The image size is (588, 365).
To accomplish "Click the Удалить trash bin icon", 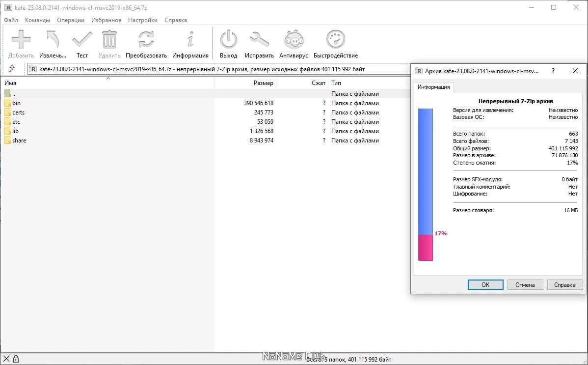I will pos(109,39).
